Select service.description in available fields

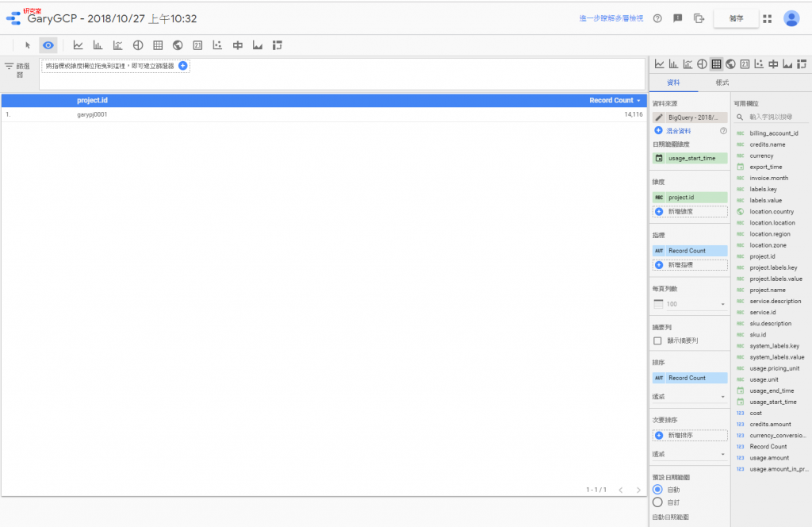coord(776,302)
